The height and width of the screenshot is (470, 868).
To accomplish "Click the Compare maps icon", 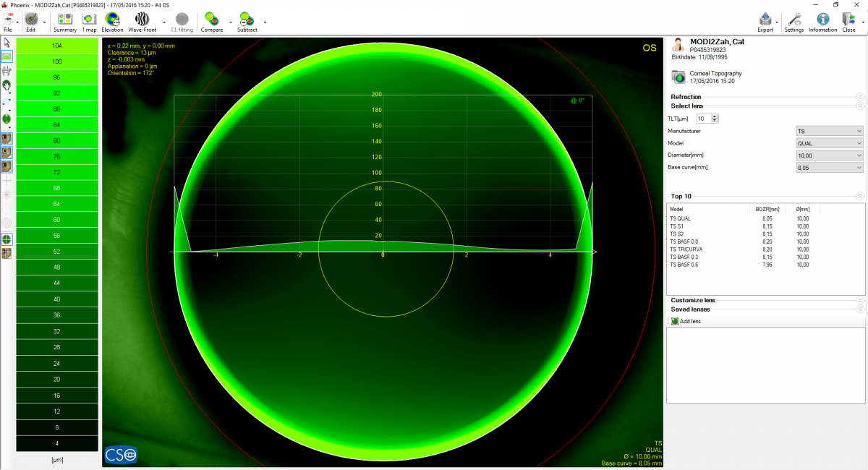I will tap(211, 22).
